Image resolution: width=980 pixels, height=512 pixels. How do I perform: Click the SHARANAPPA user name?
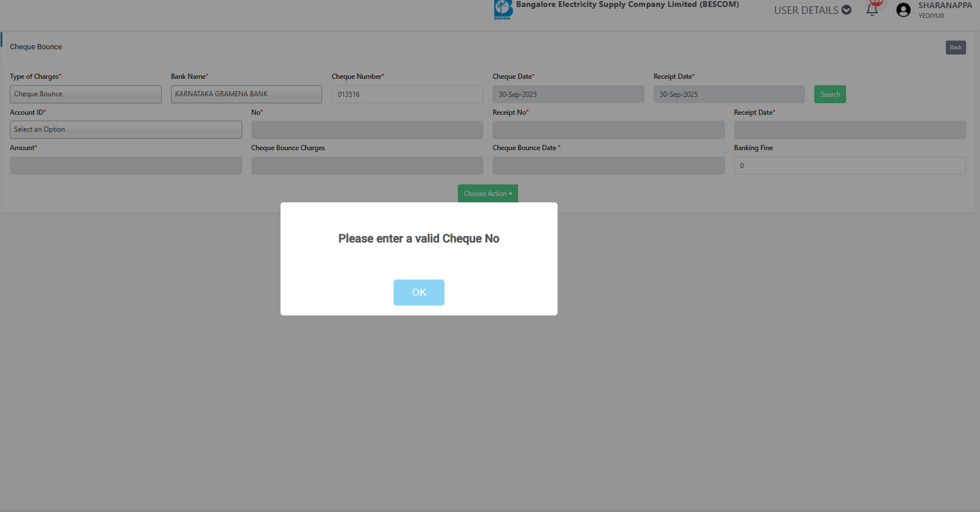pos(945,5)
